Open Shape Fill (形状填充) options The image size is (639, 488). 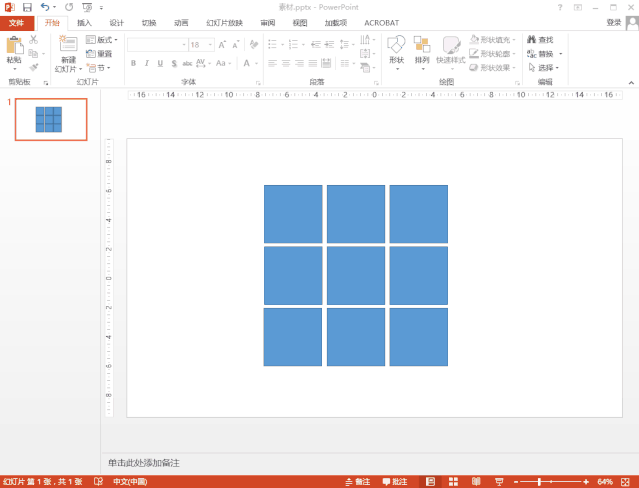pyautogui.click(x=492, y=40)
